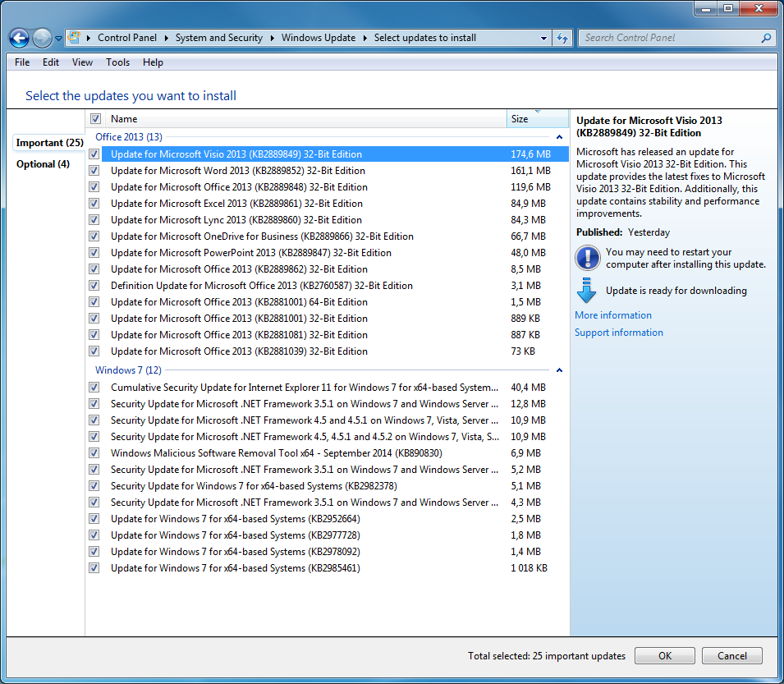
Task: Maximize the Windows Update window
Action: tap(728, 8)
